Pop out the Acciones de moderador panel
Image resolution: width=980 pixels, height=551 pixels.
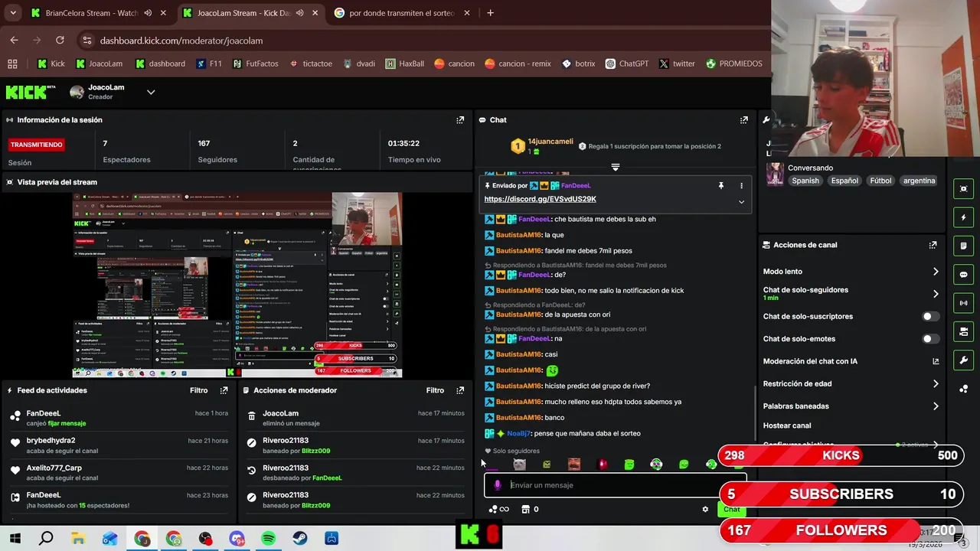(x=460, y=390)
